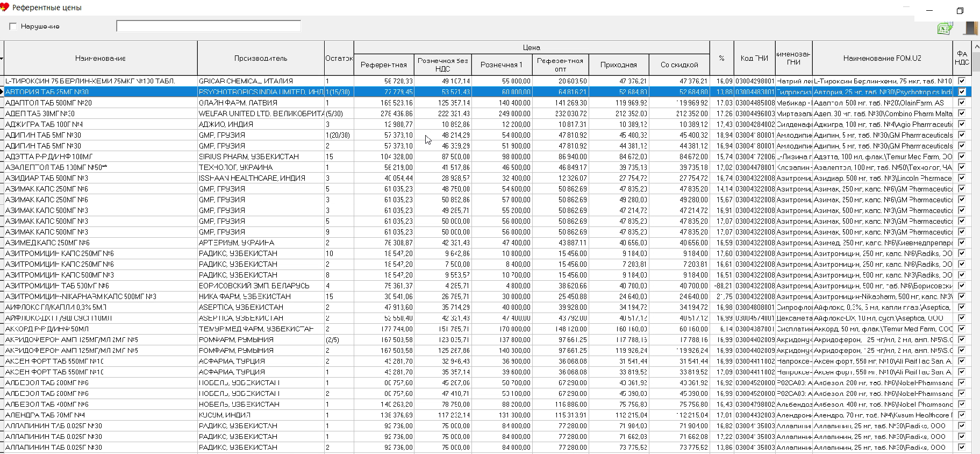This screenshot has height=454, width=980.
Task: Click the Наименование FOM.UZ column header
Action: [x=882, y=58]
